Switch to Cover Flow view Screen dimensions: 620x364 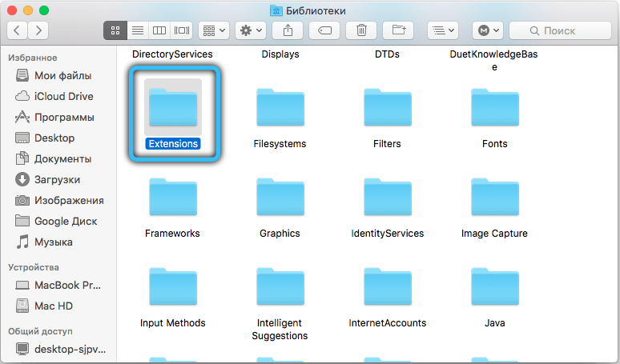(x=182, y=30)
